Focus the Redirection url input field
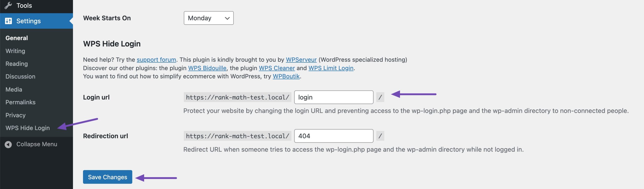The image size is (644, 189). click(x=334, y=136)
